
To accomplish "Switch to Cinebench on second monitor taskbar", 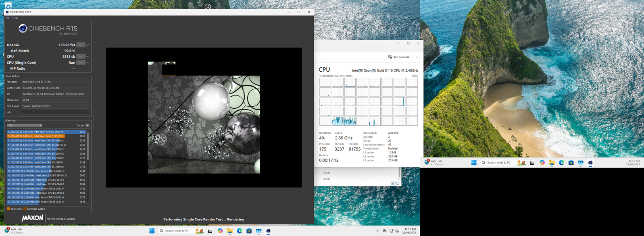I will tap(590, 163).
